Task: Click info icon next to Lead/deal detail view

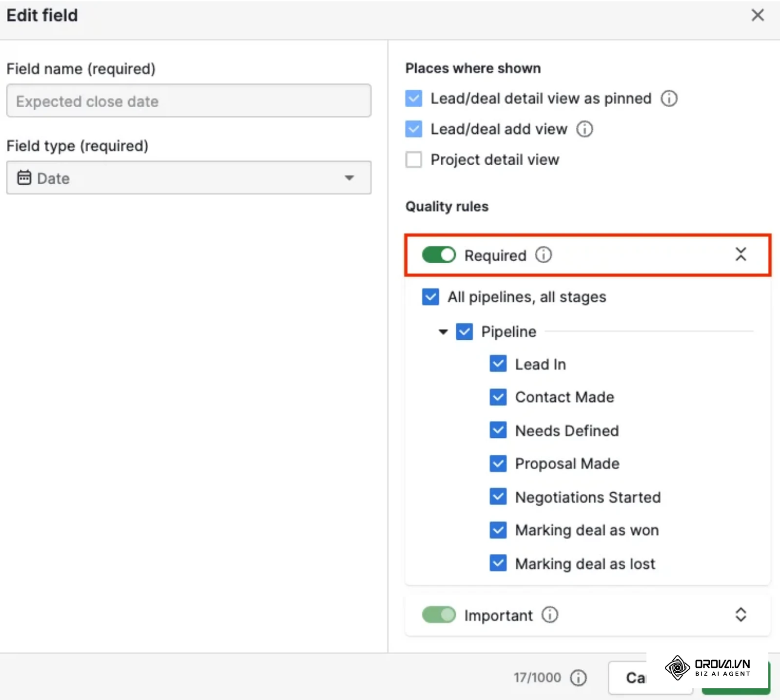Action: [669, 98]
